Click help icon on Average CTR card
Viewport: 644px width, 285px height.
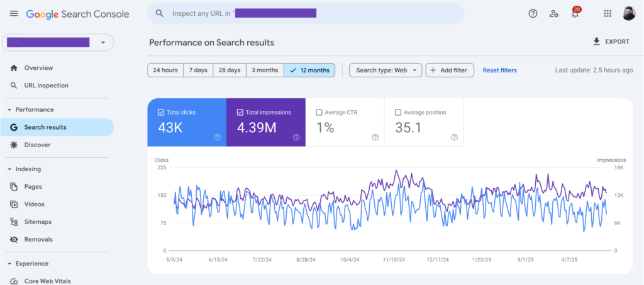click(x=375, y=138)
